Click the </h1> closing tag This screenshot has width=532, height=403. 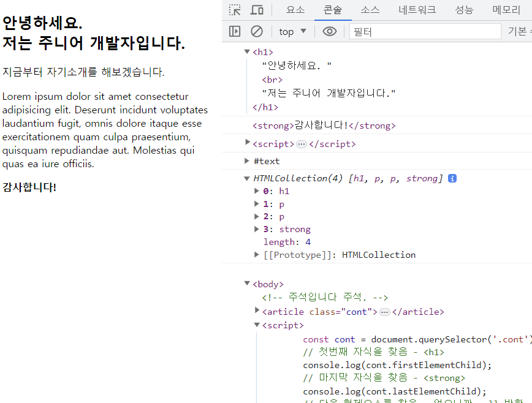tap(265, 107)
